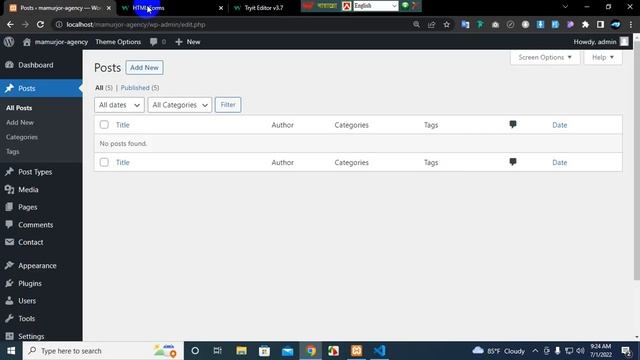640x360 pixels.
Task: Sort by Title in header row
Action: (x=122, y=125)
